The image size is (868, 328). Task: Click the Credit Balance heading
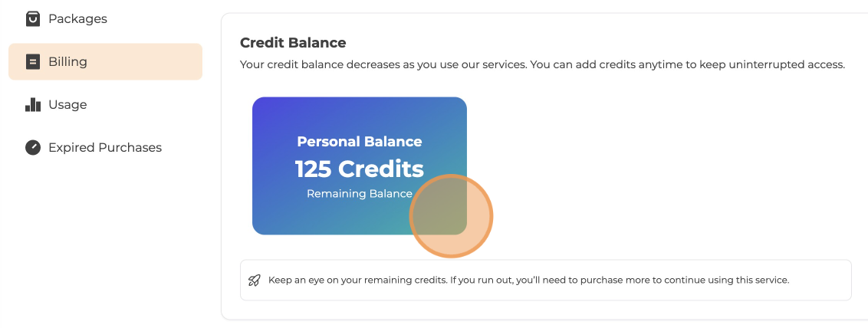click(x=293, y=43)
